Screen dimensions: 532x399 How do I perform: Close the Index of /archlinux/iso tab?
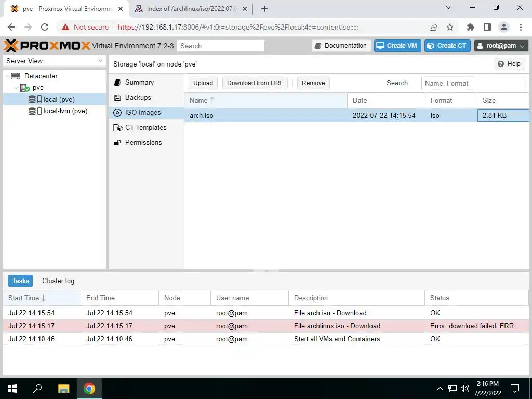click(245, 9)
